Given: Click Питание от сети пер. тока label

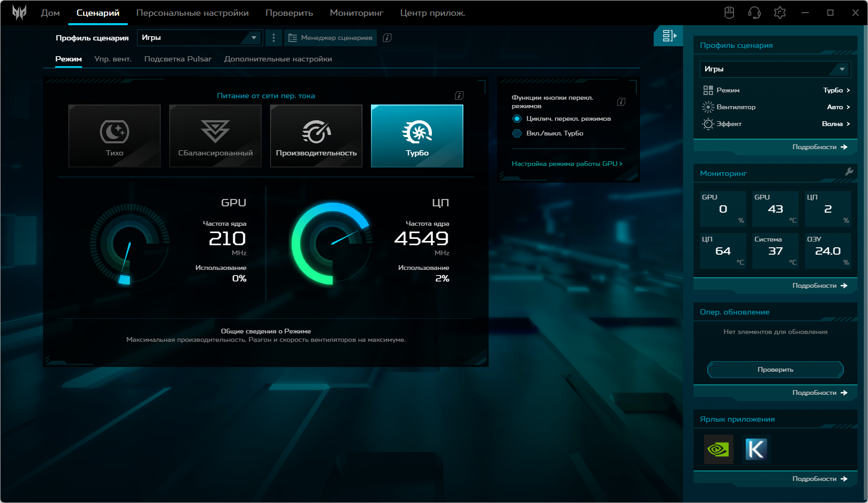Looking at the screenshot, I should click(266, 96).
